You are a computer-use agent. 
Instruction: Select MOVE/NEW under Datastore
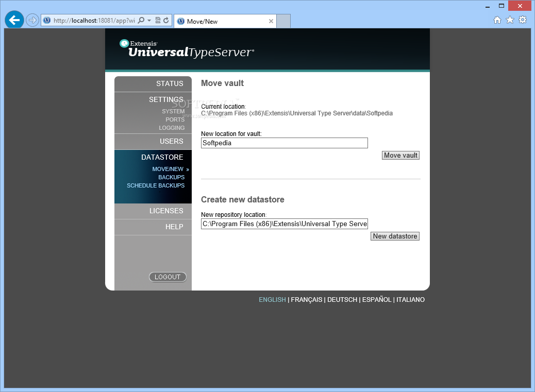click(x=168, y=169)
